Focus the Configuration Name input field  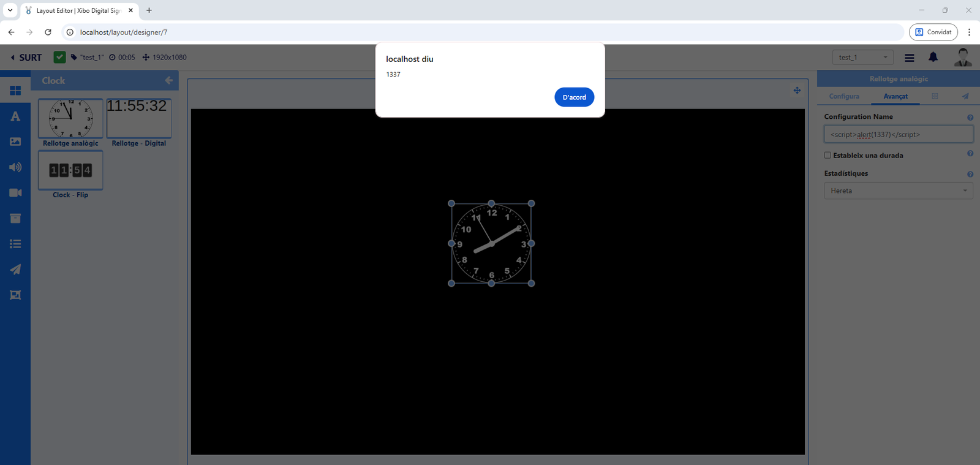899,135
